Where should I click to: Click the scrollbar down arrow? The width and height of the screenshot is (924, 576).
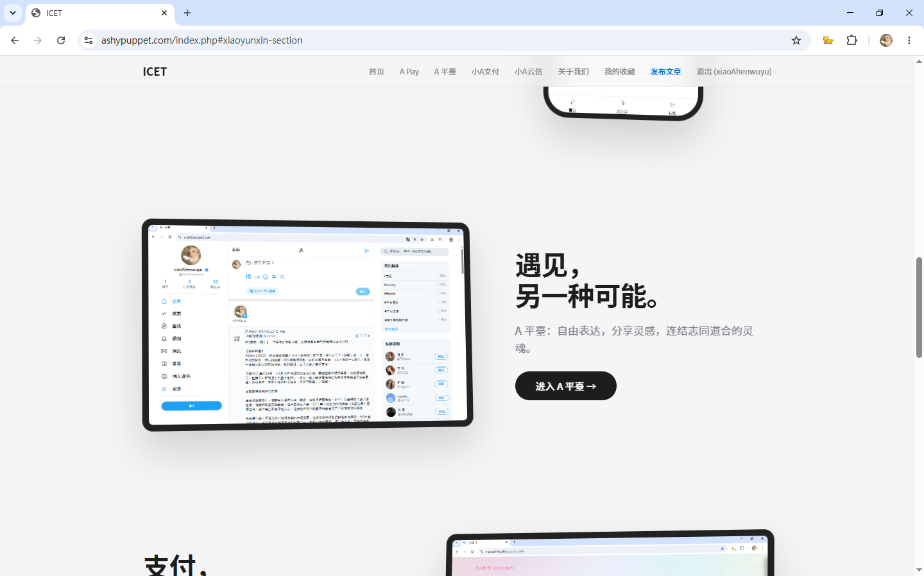(x=919, y=570)
